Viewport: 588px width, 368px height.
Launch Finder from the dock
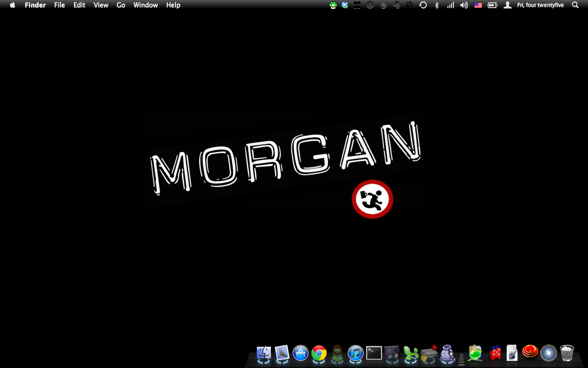click(264, 353)
